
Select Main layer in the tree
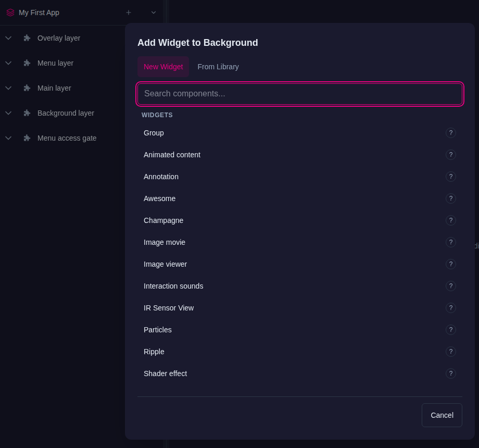tap(54, 88)
